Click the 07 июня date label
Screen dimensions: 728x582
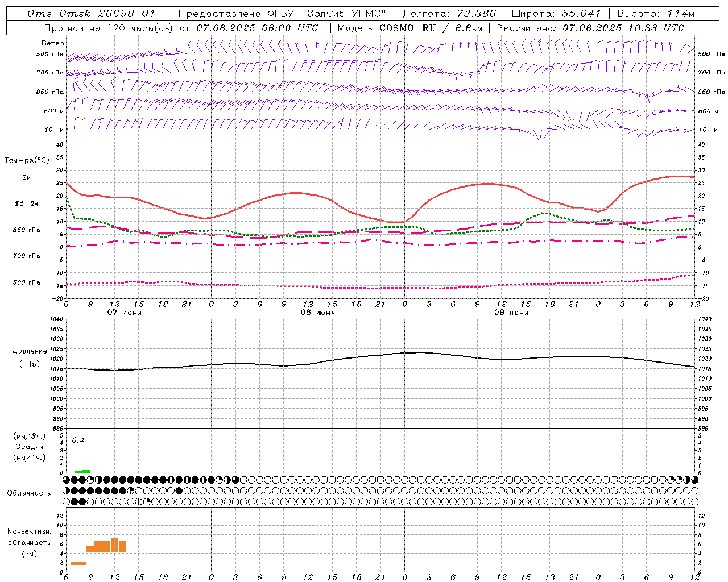pyautogui.click(x=125, y=313)
